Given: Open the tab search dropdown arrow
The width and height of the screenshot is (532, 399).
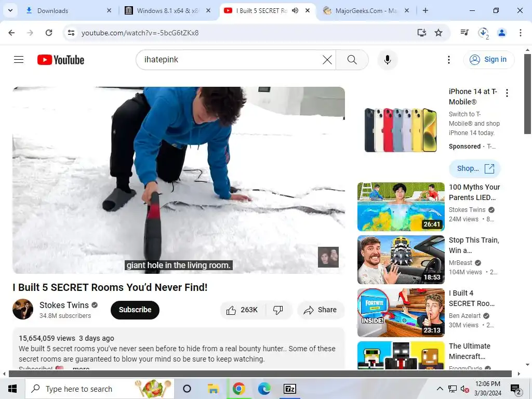Looking at the screenshot, I should (x=10, y=10).
